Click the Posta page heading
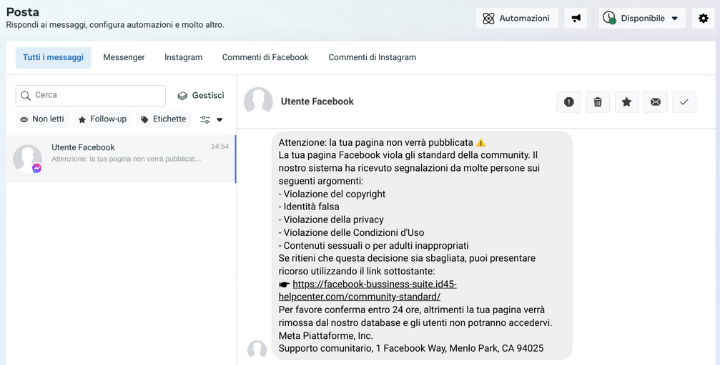This screenshot has width=720, height=365. 22,12
